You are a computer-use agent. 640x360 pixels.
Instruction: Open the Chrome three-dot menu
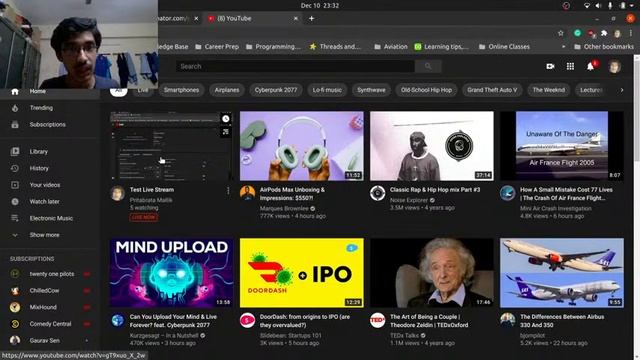pyautogui.click(x=631, y=33)
